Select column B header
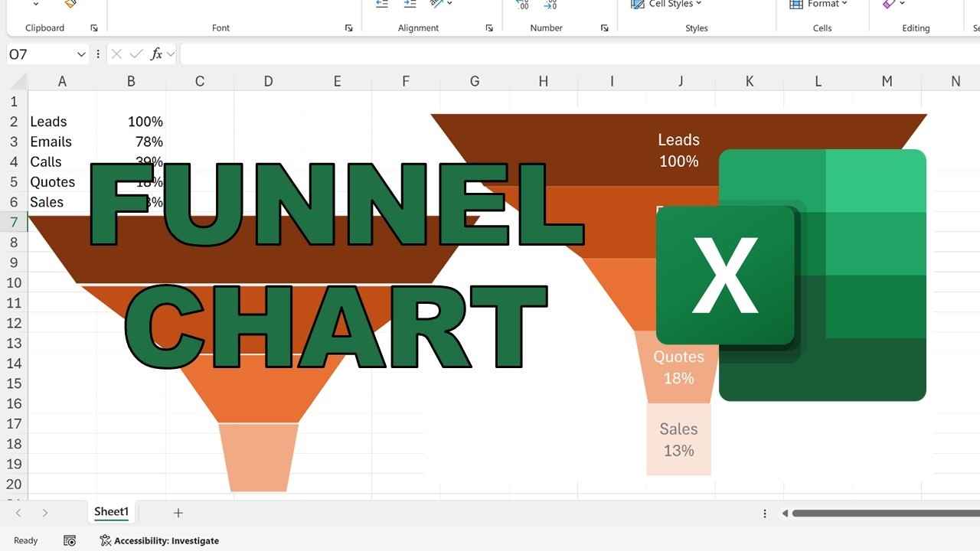 [x=131, y=81]
